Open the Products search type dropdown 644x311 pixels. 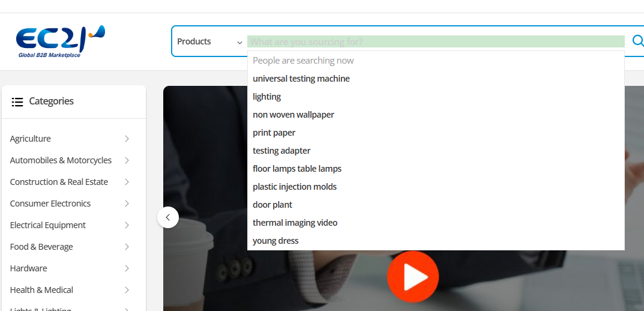(x=209, y=41)
